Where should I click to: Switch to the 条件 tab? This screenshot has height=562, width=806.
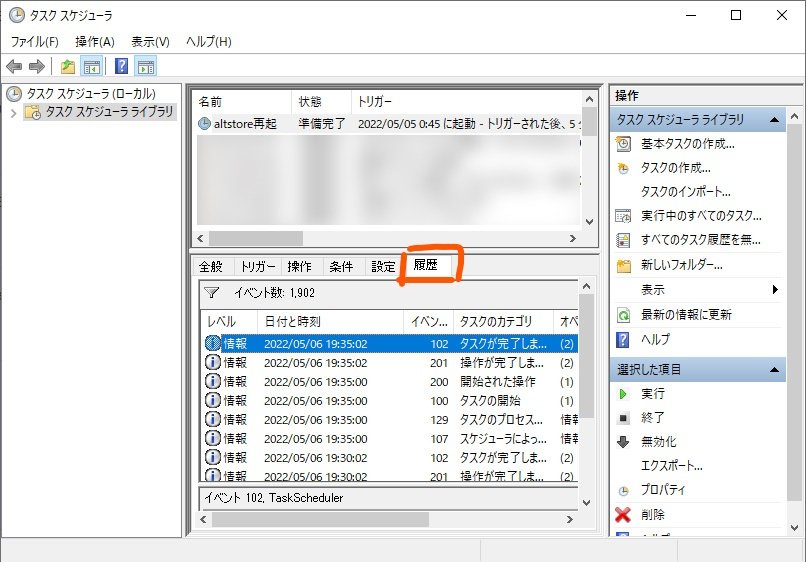[x=342, y=266]
